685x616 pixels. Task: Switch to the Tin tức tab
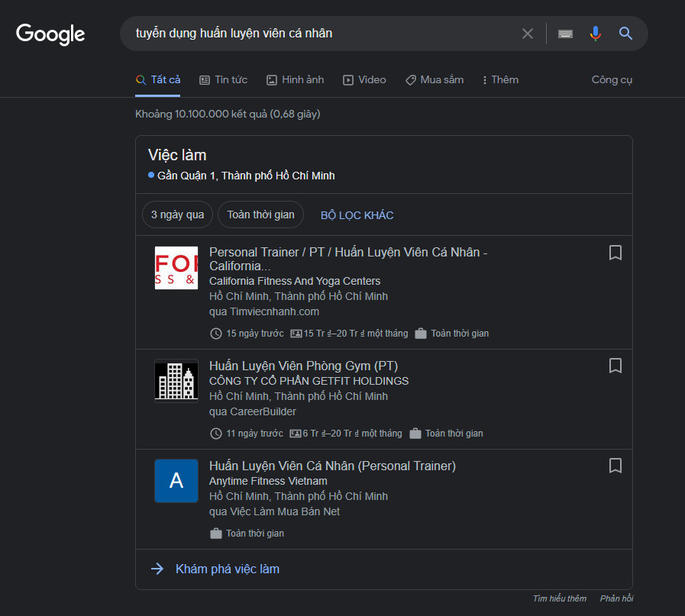[223, 80]
